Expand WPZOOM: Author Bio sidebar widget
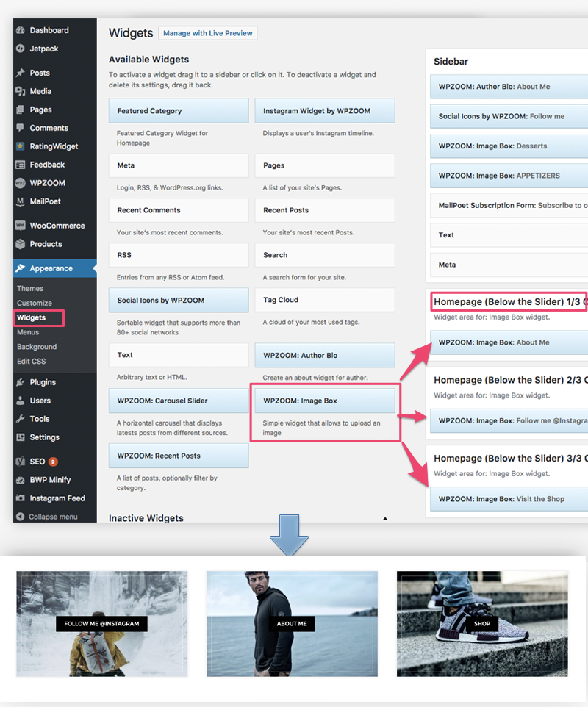 point(509,87)
